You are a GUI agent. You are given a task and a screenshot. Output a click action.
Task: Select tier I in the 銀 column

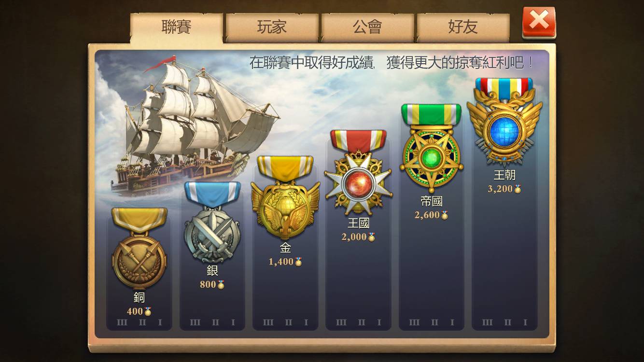pyautogui.click(x=233, y=322)
